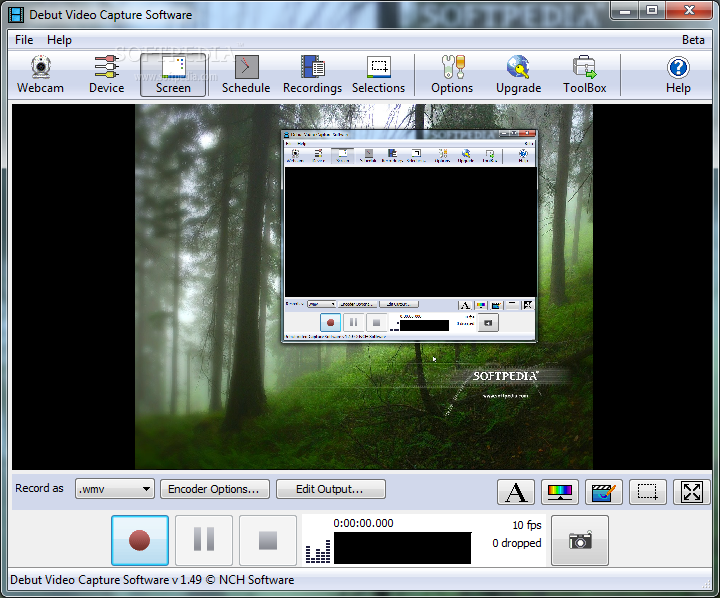Close the Debut Video Capture window
This screenshot has width=720, height=598.
click(x=689, y=10)
